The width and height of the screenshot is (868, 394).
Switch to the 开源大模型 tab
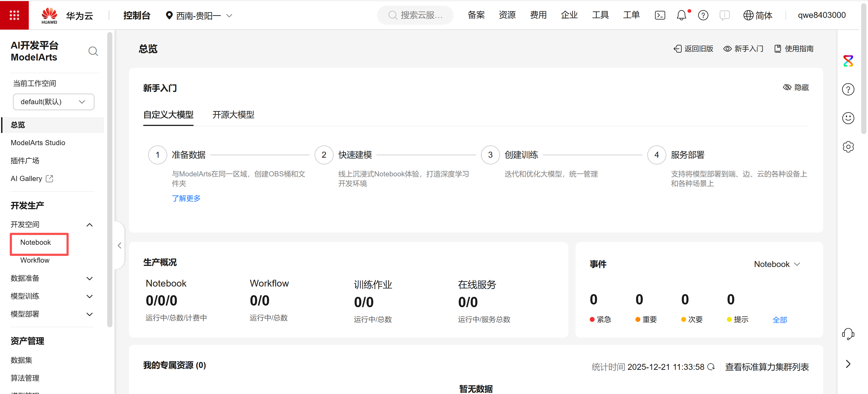pos(233,115)
